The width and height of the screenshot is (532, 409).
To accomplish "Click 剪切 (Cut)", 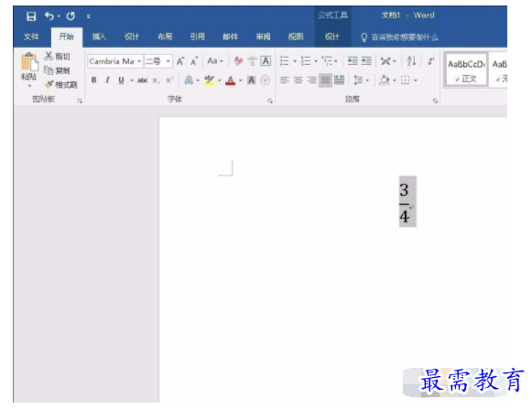I will point(58,56).
